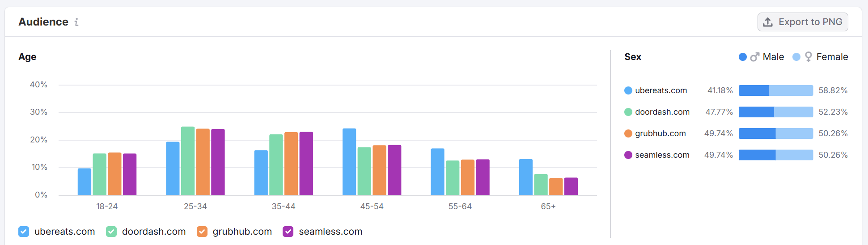Viewport: 868px width, 245px height.
Task: Uncheck the ubereats.com legend checkbox
Action: click(x=24, y=232)
